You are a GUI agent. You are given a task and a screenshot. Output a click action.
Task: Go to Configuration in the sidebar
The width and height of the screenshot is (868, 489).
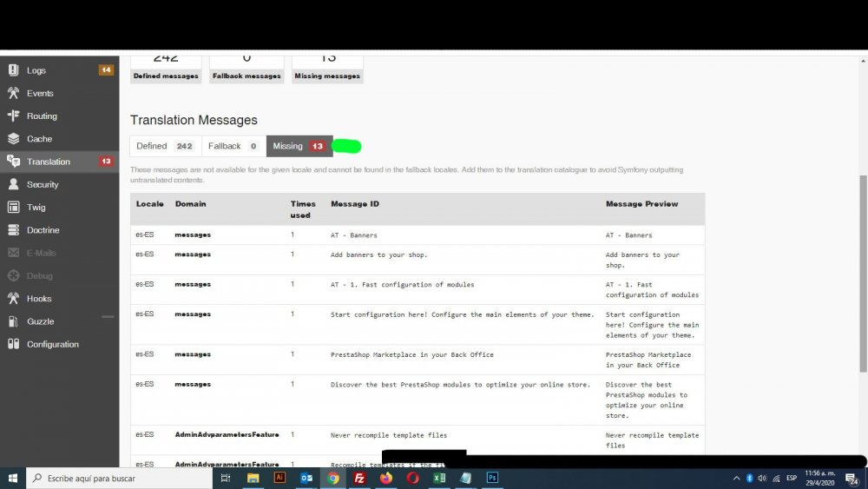click(59, 344)
